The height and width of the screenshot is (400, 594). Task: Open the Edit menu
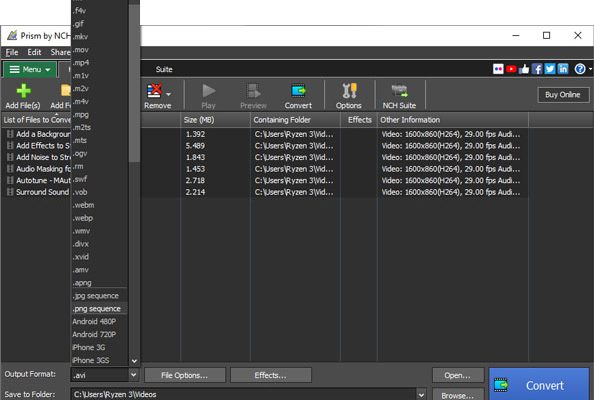[34, 52]
